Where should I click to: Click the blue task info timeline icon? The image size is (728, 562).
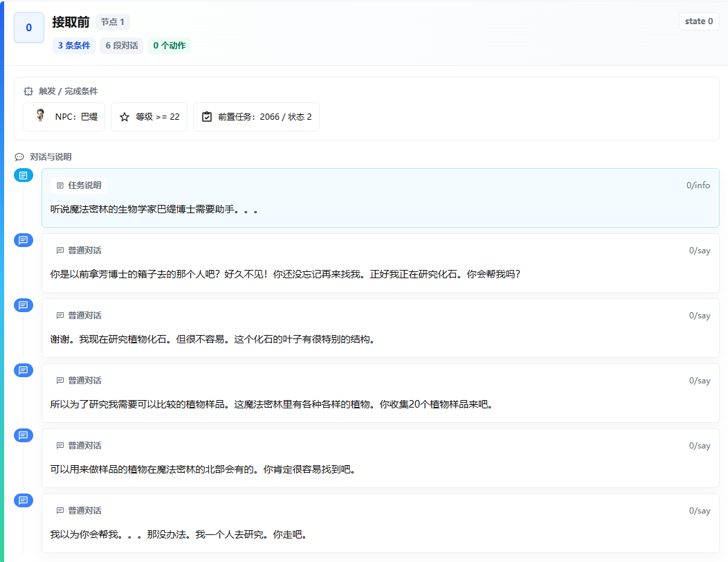pyautogui.click(x=24, y=175)
